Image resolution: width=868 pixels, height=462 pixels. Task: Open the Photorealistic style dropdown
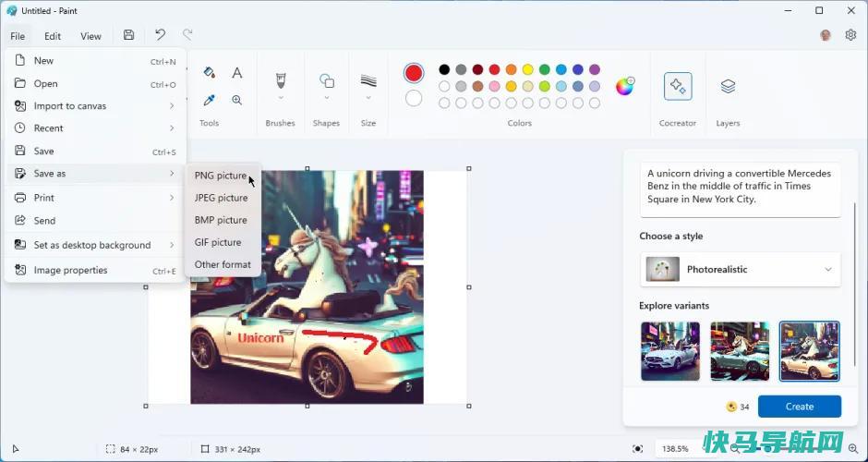pos(741,269)
